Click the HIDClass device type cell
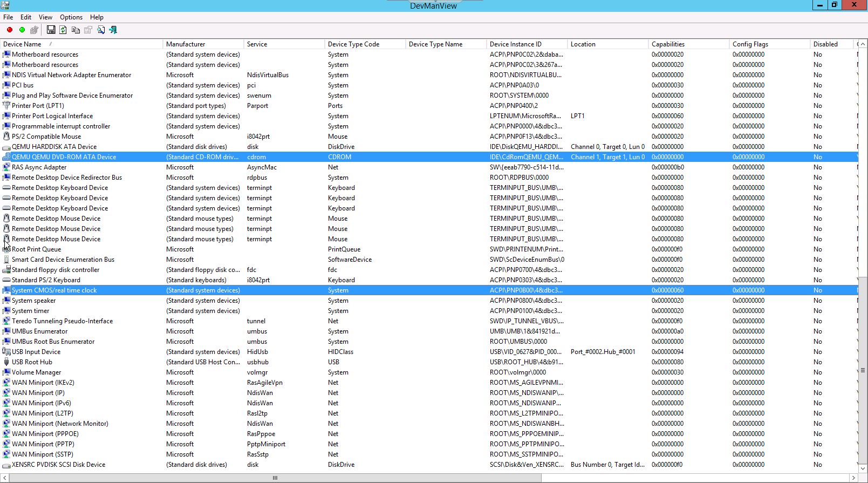Viewport: 868px width, 483px height. tap(340, 352)
